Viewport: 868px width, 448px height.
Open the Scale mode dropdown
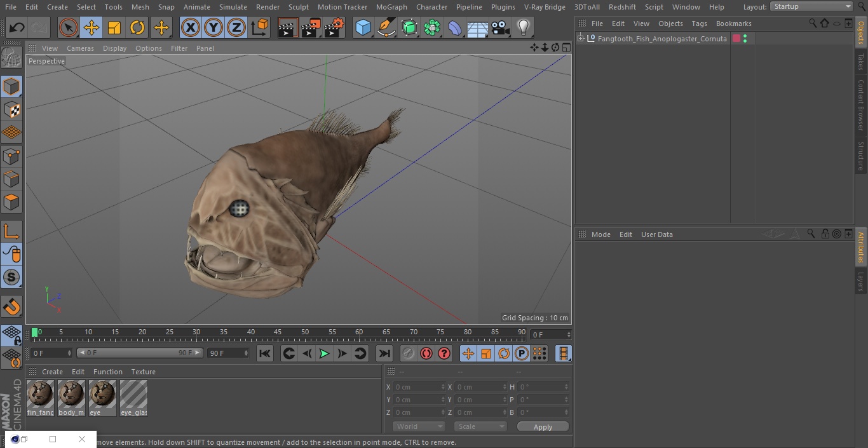[x=480, y=426]
